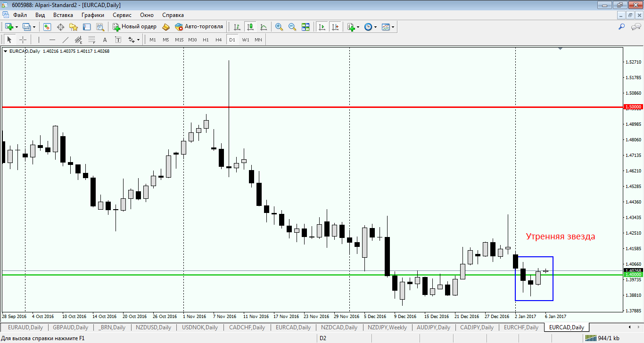Open the Справка menu

[x=173, y=15]
